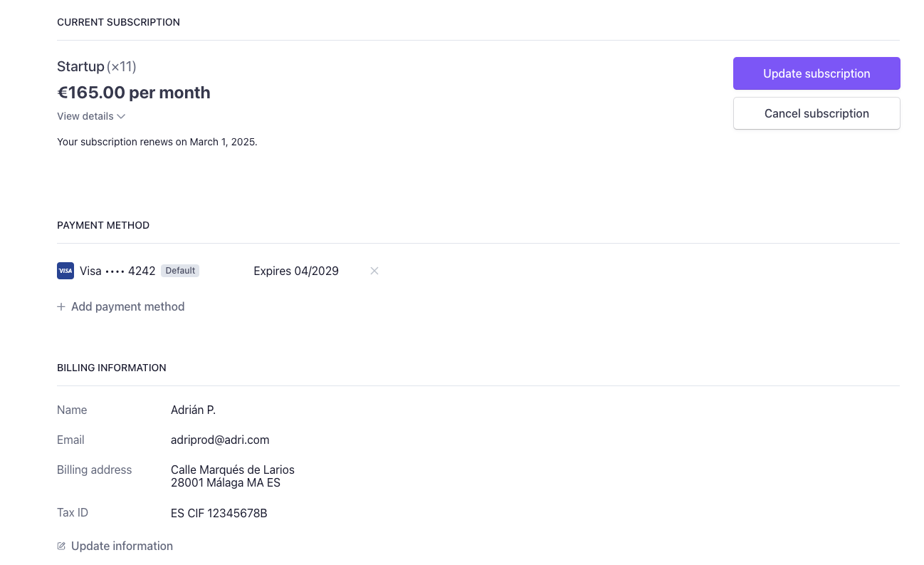Click the plus icon beside Add payment method
Viewport: 924px width, 565px height.
(x=61, y=307)
